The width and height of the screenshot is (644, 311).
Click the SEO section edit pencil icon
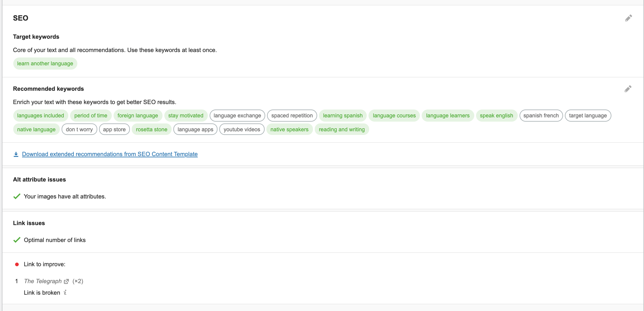628,18
